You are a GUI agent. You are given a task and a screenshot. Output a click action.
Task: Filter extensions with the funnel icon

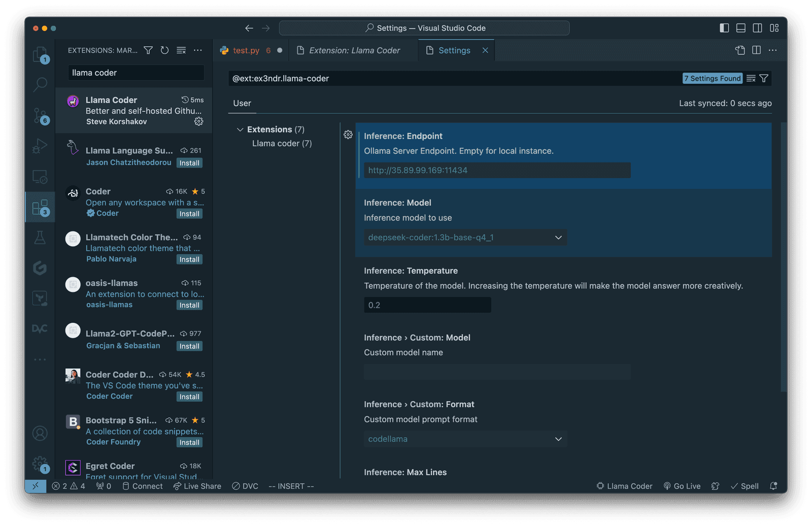click(148, 50)
